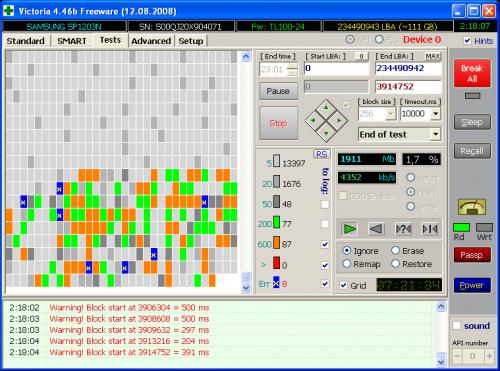
Task: Click the RS reset counters button
Action: (x=321, y=154)
